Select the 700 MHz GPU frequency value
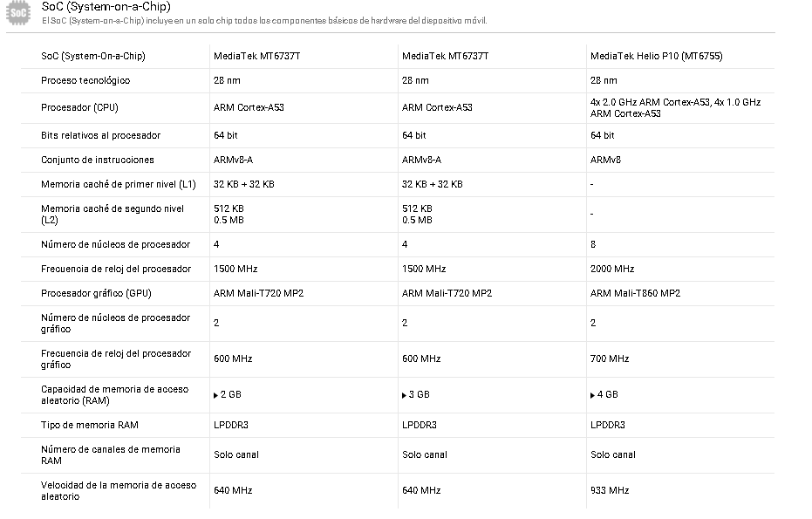This screenshot has width=812, height=519. pyautogui.click(x=610, y=359)
